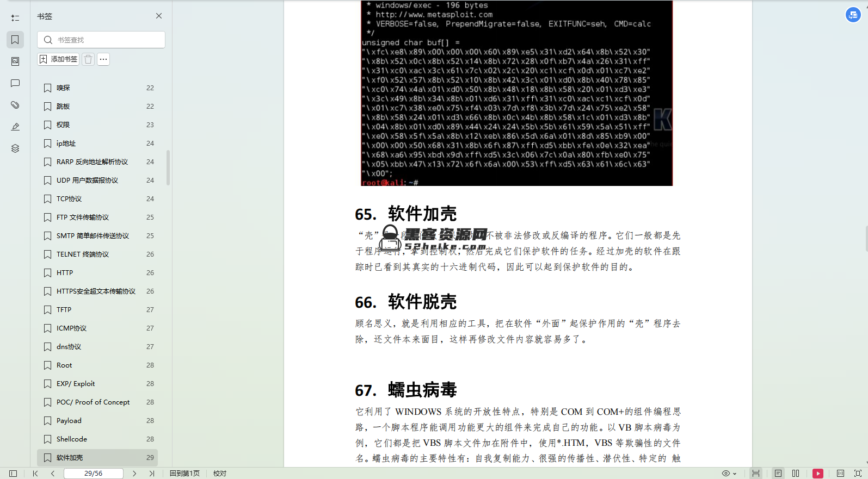Click the Add Bookmark (添加书签) button

tap(58, 59)
